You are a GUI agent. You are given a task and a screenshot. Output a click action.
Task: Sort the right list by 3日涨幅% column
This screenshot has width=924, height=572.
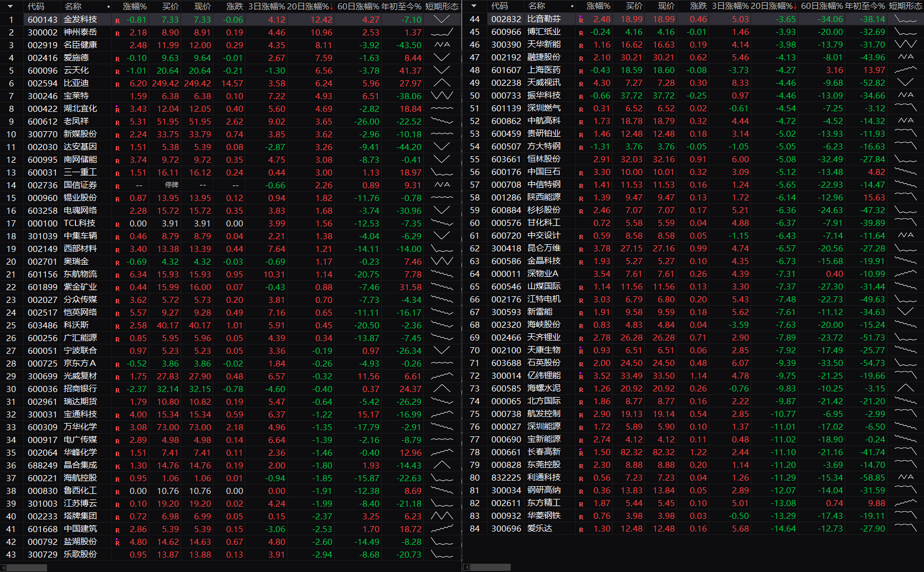click(x=730, y=6)
